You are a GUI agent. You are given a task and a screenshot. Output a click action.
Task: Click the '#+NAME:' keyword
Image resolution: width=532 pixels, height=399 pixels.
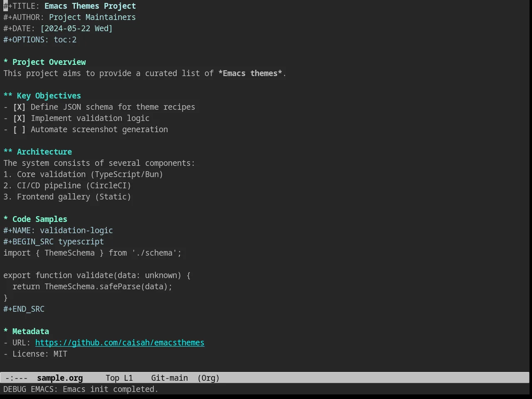[x=19, y=231]
